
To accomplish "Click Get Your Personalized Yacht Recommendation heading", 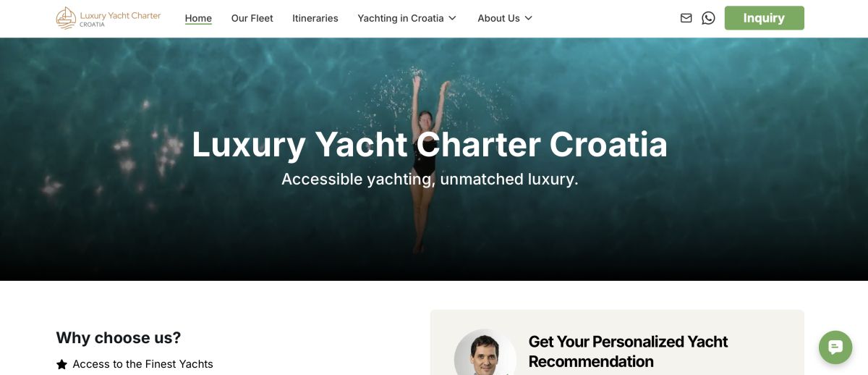I will [x=628, y=351].
